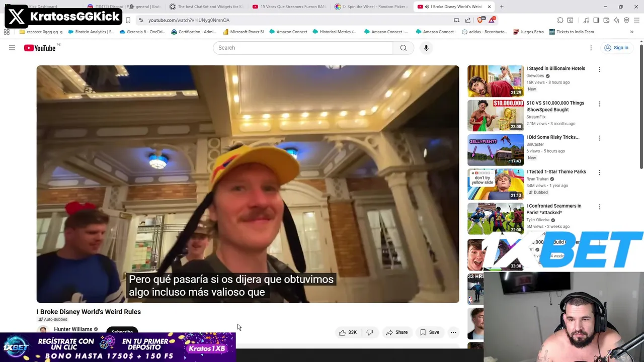Open the YouTube guide hamburger menu

coord(12,48)
